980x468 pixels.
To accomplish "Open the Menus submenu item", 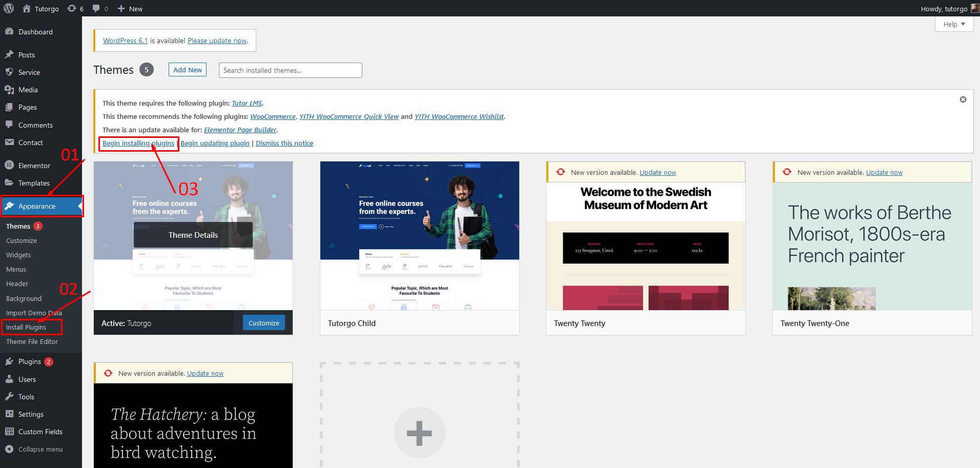I will coord(16,269).
